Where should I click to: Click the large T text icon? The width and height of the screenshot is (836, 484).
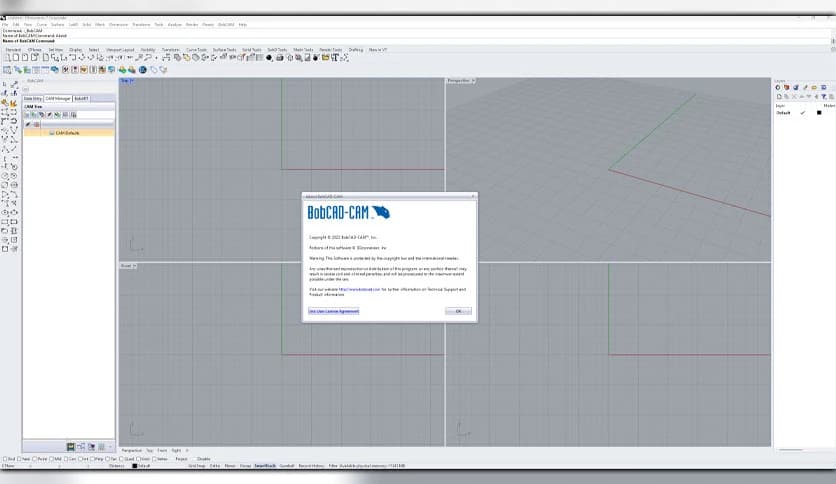[x=335, y=58]
